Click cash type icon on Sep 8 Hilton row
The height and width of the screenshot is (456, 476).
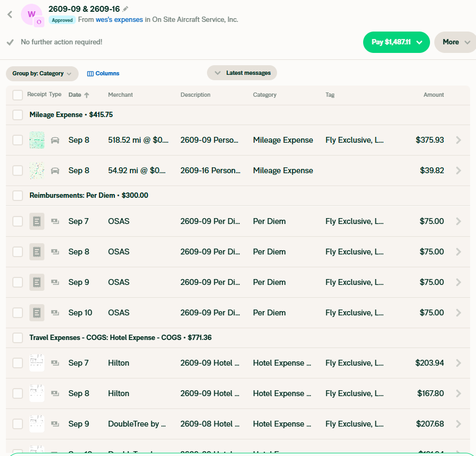55,393
